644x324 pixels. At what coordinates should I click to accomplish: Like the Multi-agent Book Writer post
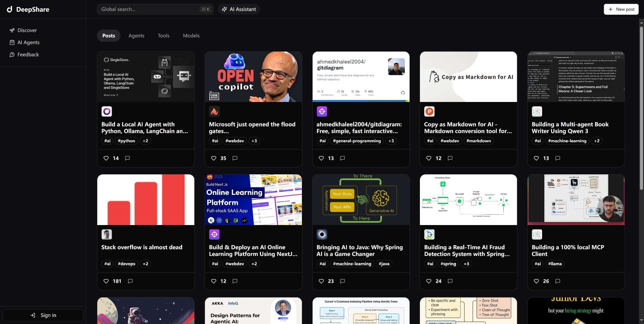(x=536, y=158)
